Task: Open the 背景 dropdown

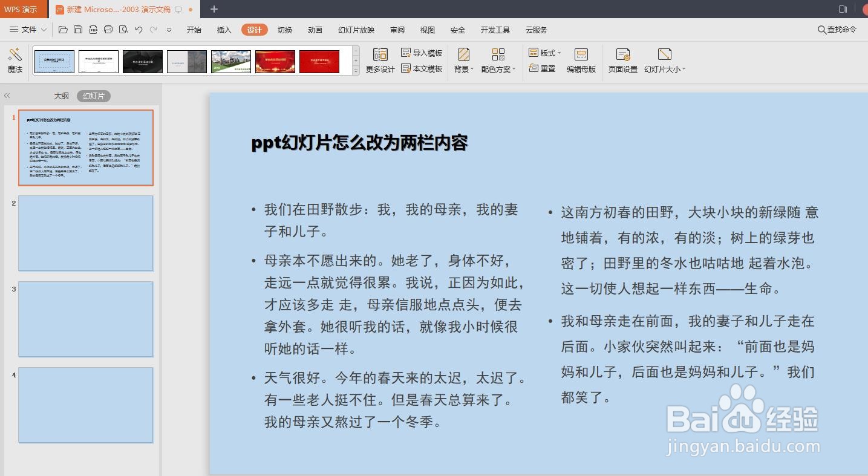Action: tap(464, 60)
